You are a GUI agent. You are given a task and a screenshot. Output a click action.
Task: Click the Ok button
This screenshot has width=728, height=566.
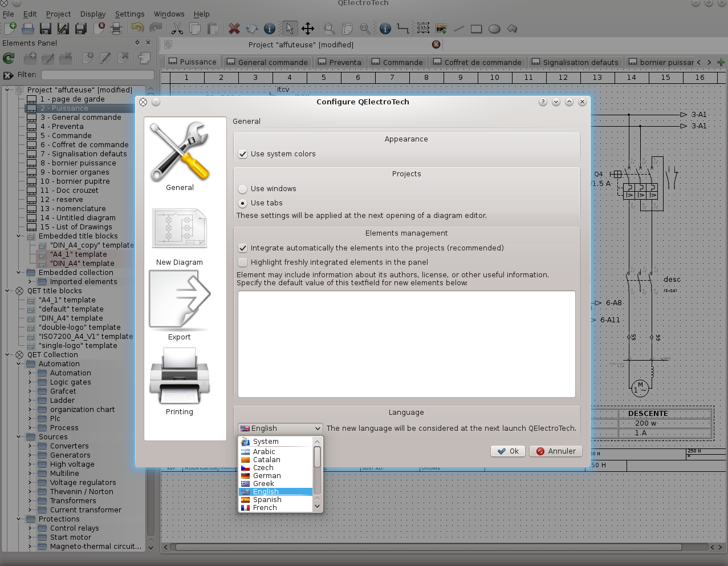coord(508,451)
